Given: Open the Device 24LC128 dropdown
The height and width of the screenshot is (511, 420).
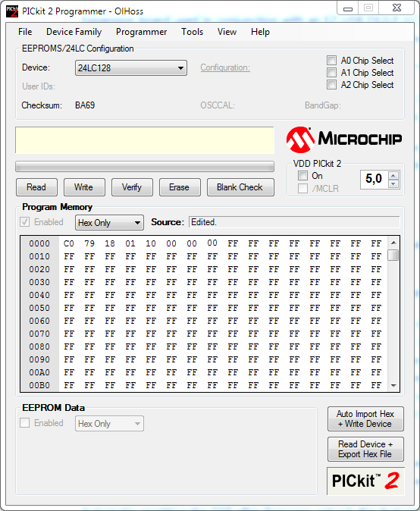Looking at the screenshot, I should coord(131,67).
